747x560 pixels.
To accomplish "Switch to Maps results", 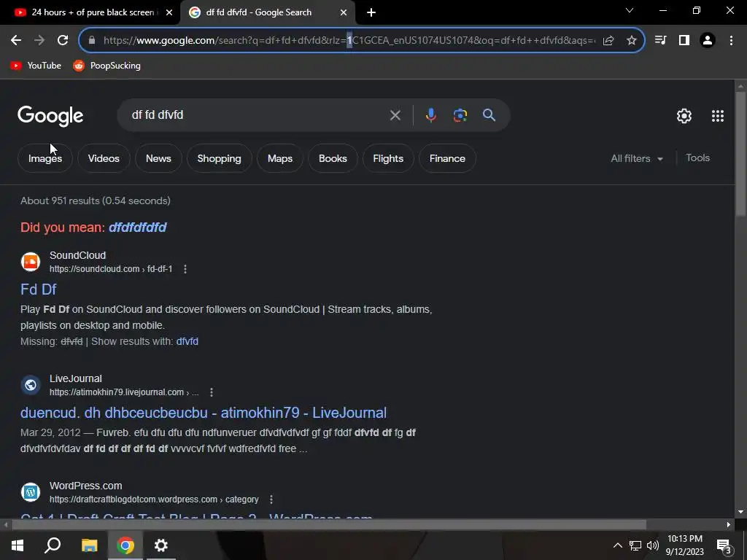I will [x=280, y=158].
